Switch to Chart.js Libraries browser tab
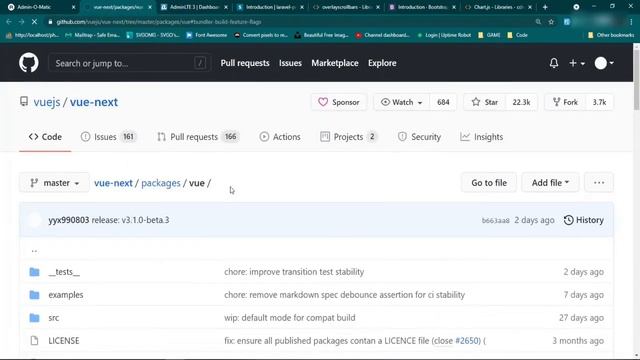Screen dimensions: 640x360 click(499, 7)
